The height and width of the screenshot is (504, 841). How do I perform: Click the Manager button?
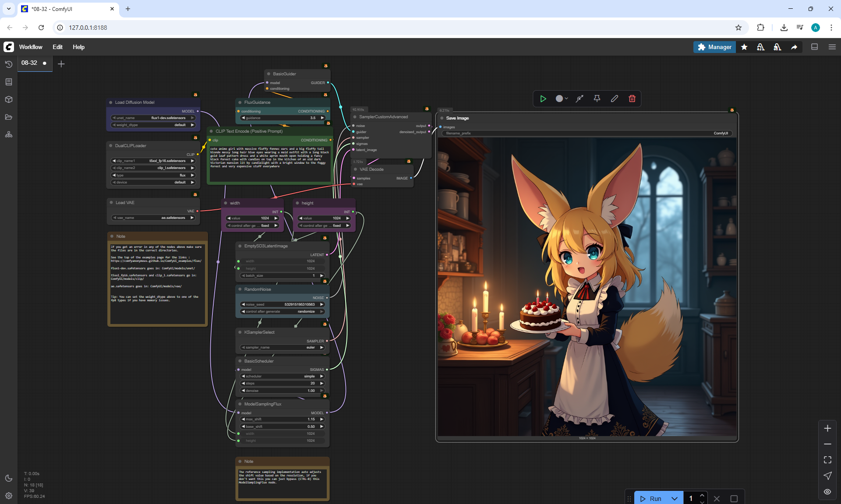click(x=714, y=47)
